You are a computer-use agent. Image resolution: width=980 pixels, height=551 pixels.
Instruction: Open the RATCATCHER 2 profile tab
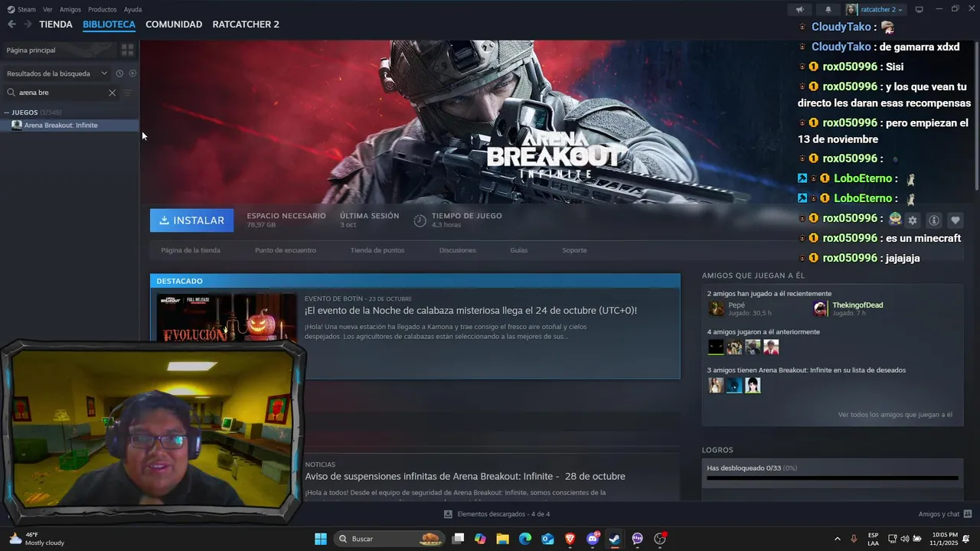point(246,24)
